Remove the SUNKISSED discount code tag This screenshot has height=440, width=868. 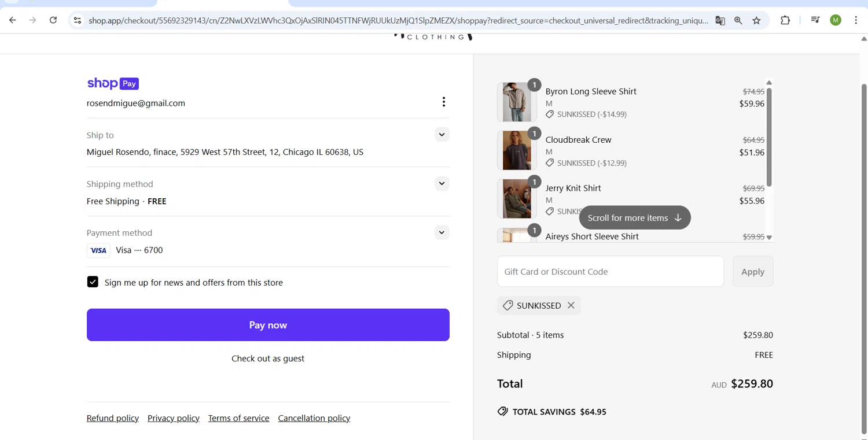571,305
